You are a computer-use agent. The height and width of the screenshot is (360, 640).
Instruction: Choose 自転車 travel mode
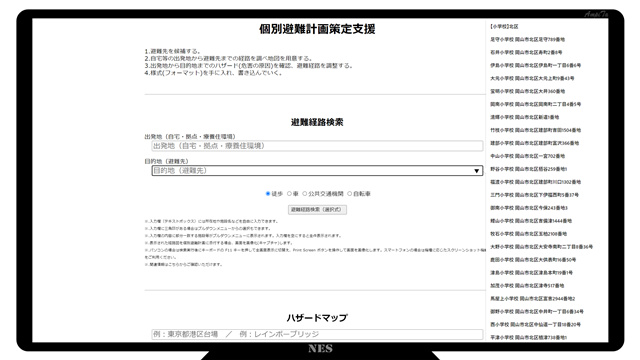(x=349, y=194)
